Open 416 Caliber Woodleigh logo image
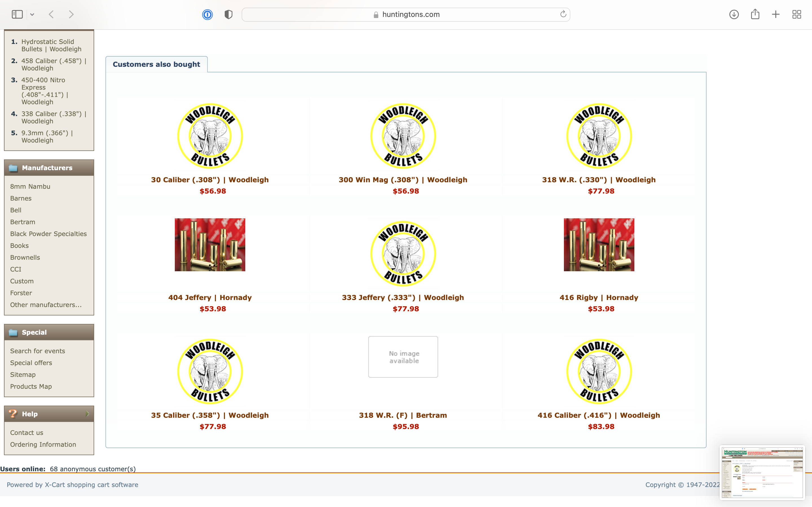 pyautogui.click(x=599, y=371)
